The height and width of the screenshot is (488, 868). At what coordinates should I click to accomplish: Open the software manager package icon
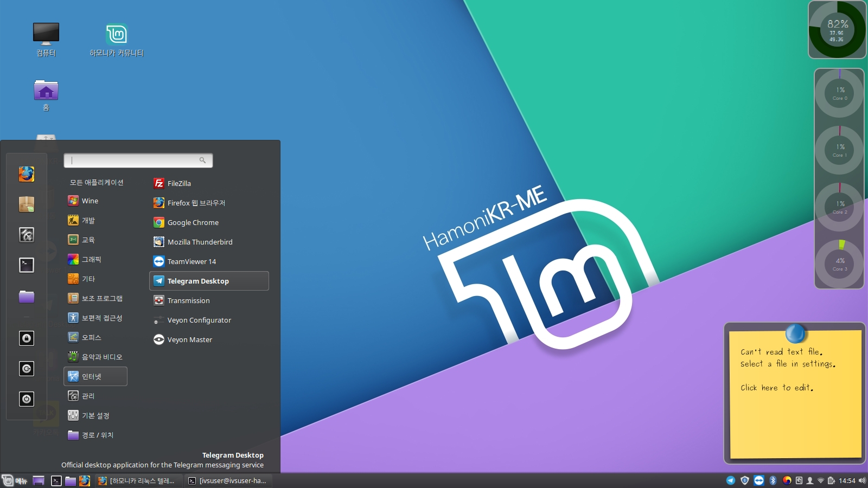click(x=27, y=204)
